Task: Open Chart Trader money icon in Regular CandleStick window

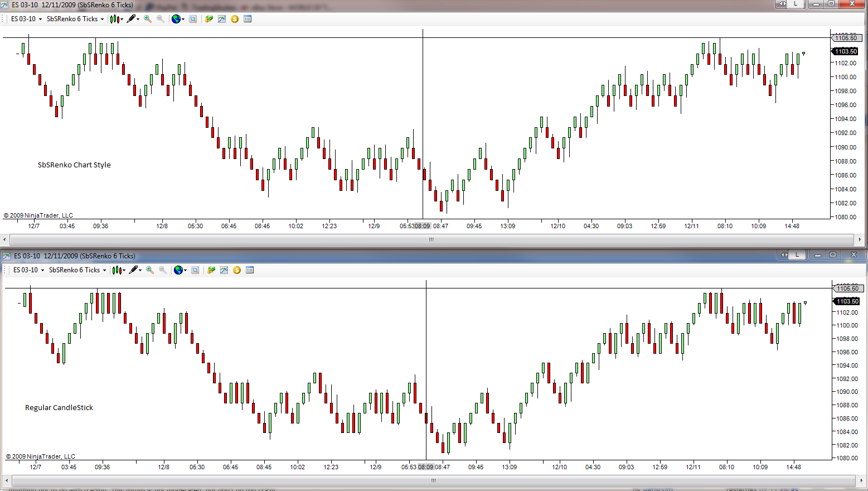Action: click(x=211, y=270)
